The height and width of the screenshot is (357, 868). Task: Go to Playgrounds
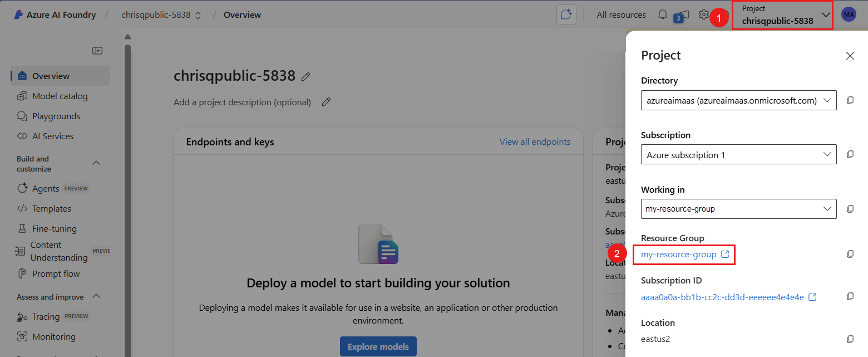point(60,116)
